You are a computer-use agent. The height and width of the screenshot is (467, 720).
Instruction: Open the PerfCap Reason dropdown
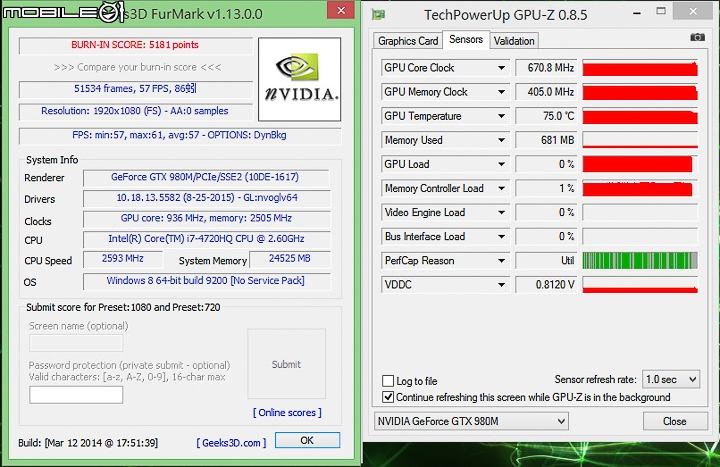[x=501, y=261]
